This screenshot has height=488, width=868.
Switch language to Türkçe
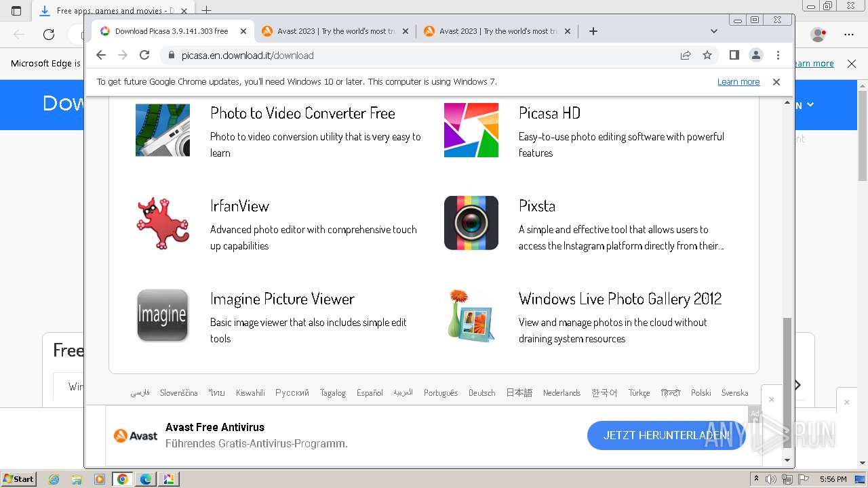639,393
